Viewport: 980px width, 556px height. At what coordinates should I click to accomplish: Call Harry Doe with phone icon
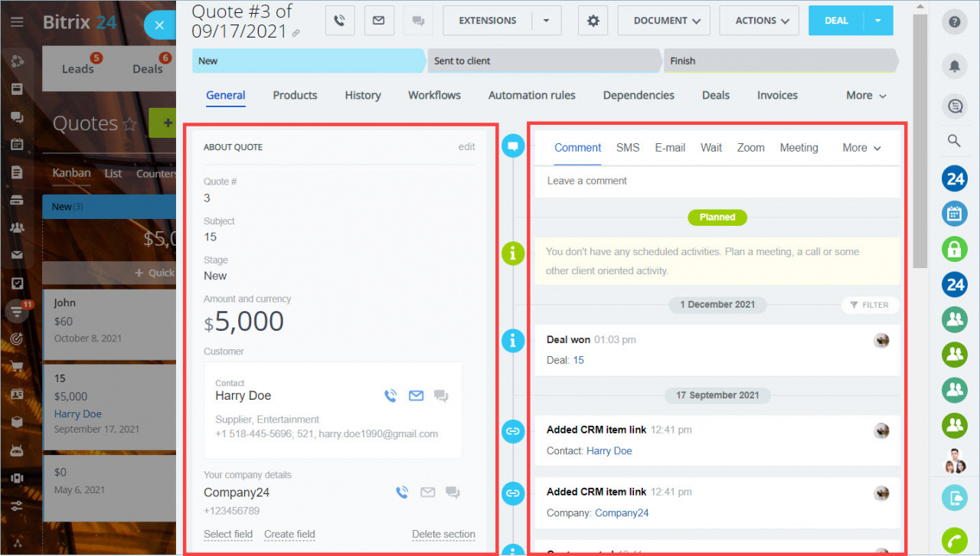[x=390, y=395]
